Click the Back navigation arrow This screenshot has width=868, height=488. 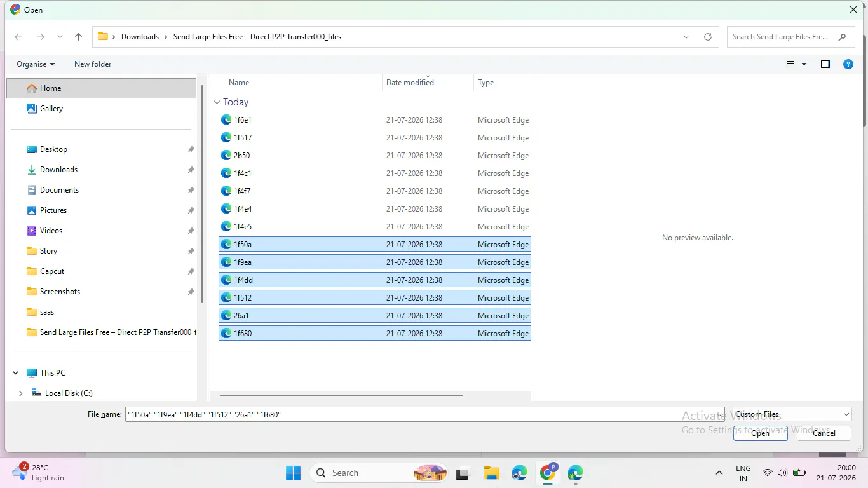click(x=18, y=37)
